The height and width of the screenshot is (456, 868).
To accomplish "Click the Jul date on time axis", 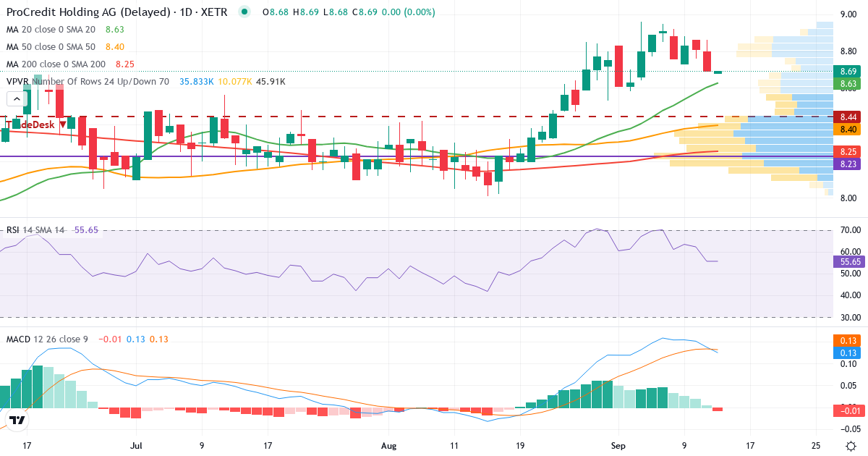I will [137, 444].
